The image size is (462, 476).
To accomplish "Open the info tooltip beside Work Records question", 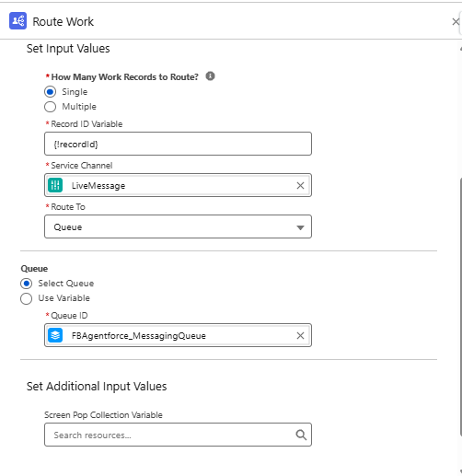I will pos(210,75).
